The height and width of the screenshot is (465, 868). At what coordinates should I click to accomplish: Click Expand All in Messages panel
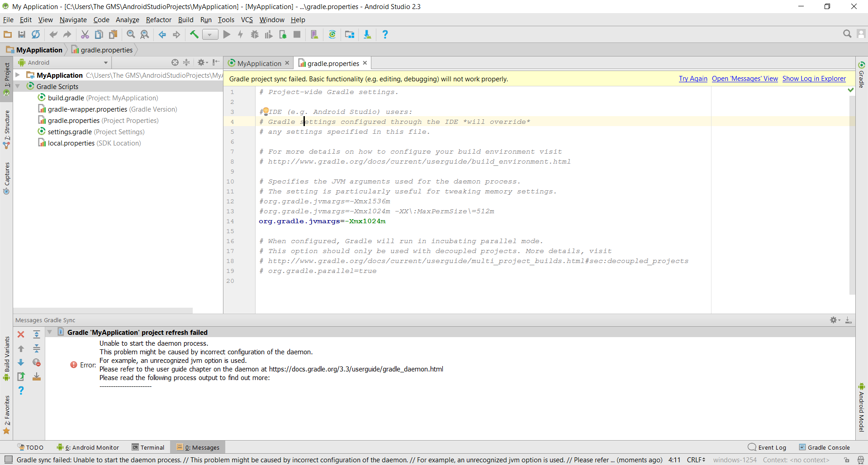point(37,334)
